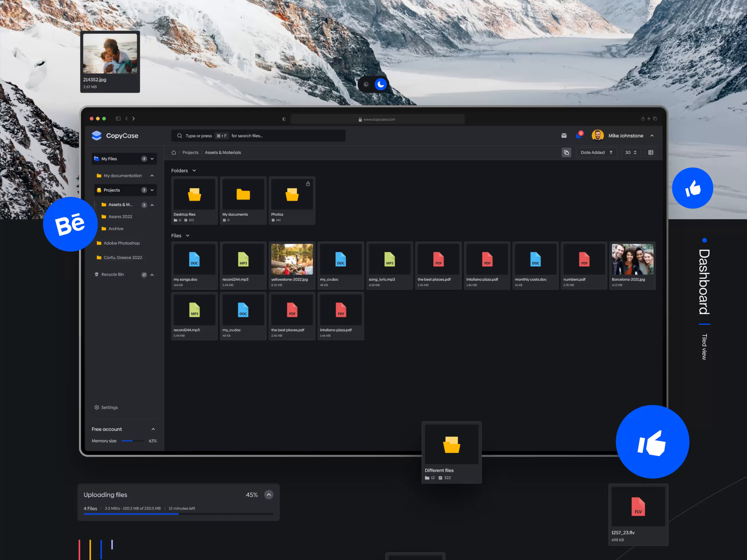Select My Files in sidebar
The height and width of the screenshot is (560, 747).
(109, 159)
